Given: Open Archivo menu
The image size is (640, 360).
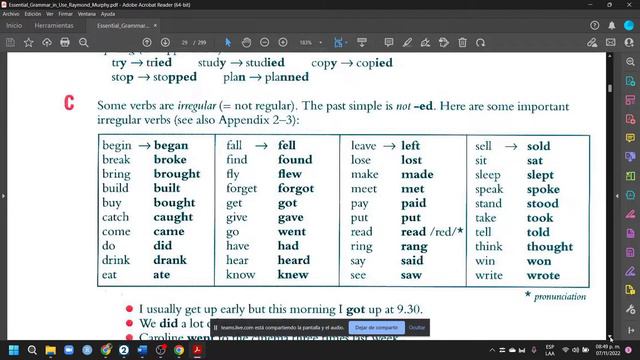Looking at the screenshot, I should (x=11, y=14).
